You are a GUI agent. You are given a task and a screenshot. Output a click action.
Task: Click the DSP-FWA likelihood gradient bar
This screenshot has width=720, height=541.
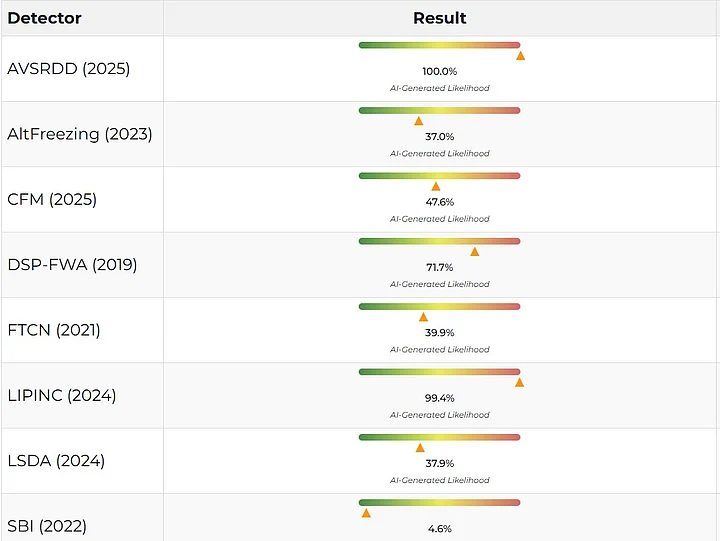[439, 241]
